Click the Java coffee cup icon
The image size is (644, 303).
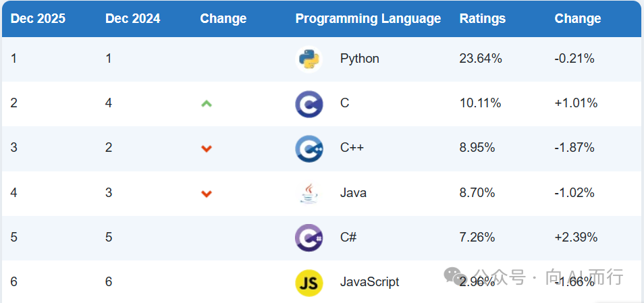click(309, 193)
